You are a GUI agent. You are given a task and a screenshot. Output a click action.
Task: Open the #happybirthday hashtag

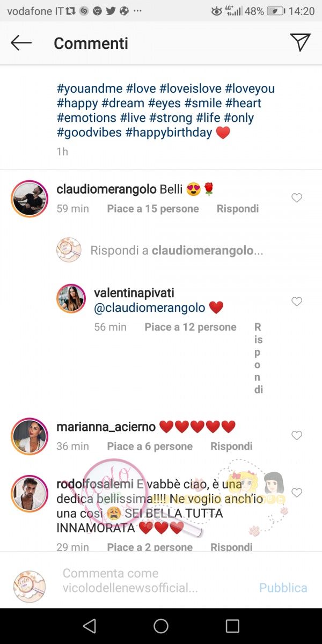(169, 133)
